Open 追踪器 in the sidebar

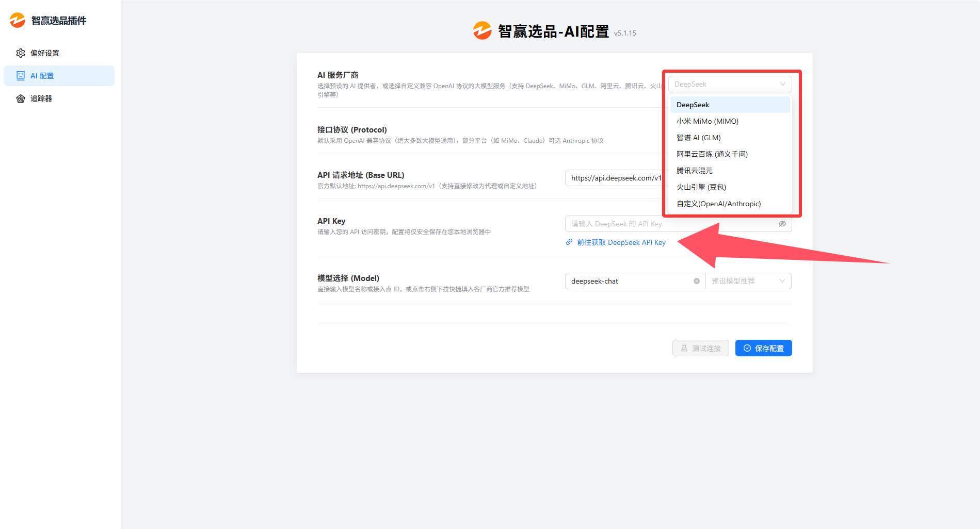[59, 98]
